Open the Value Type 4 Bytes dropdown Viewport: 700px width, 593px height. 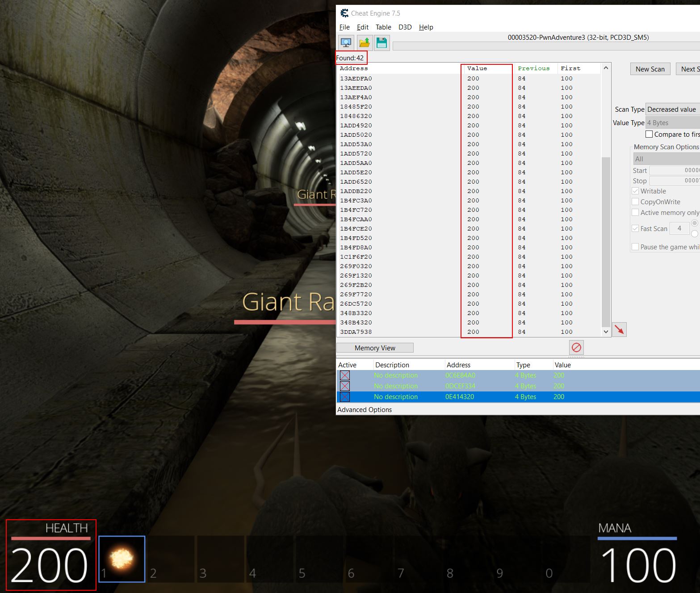pyautogui.click(x=673, y=123)
